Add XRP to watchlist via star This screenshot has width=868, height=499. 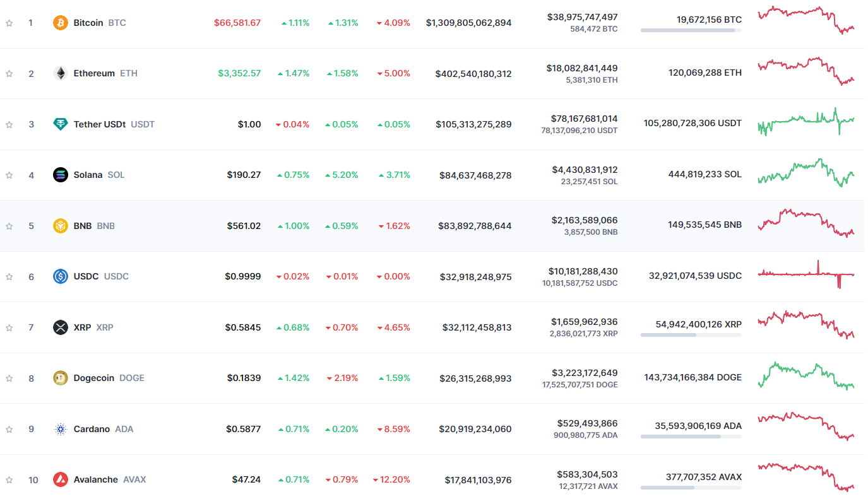(9, 327)
